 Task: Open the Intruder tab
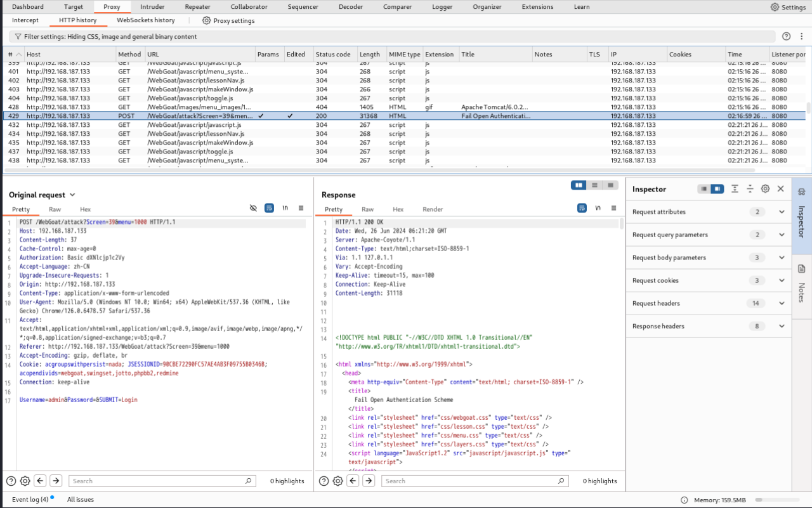[x=153, y=7]
